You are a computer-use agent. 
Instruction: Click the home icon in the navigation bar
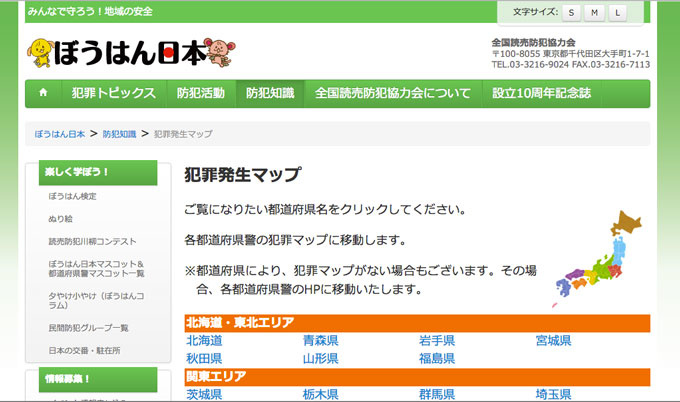[43, 93]
